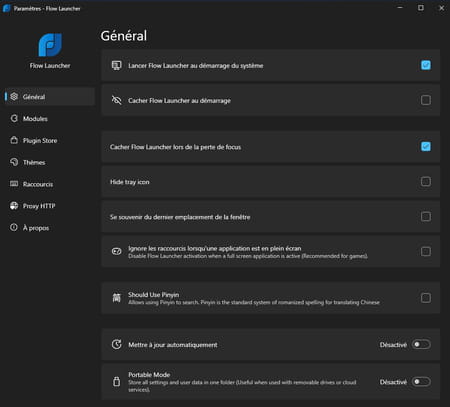Click the À propos info icon
450x407 pixels.
pos(14,227)
